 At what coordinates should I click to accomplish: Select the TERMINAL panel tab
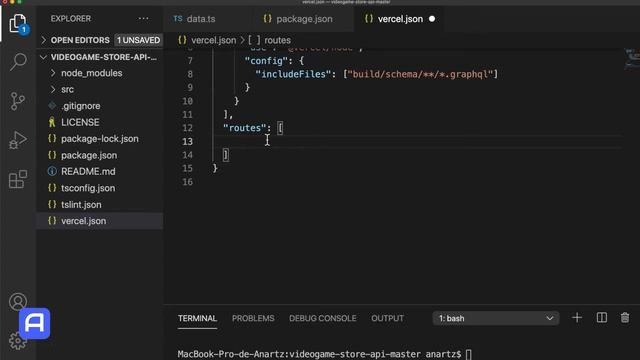tap(197, 318)
